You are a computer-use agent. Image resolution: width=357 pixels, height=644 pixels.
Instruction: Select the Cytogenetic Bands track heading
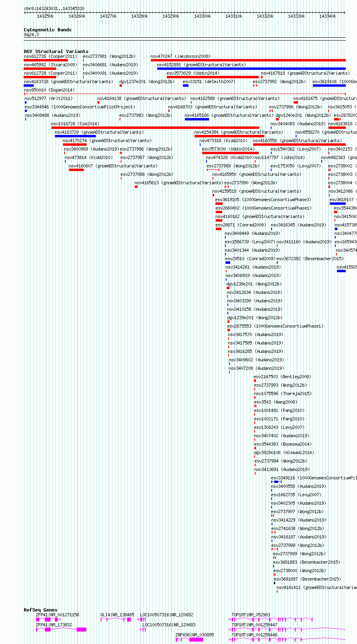point(48,30)
